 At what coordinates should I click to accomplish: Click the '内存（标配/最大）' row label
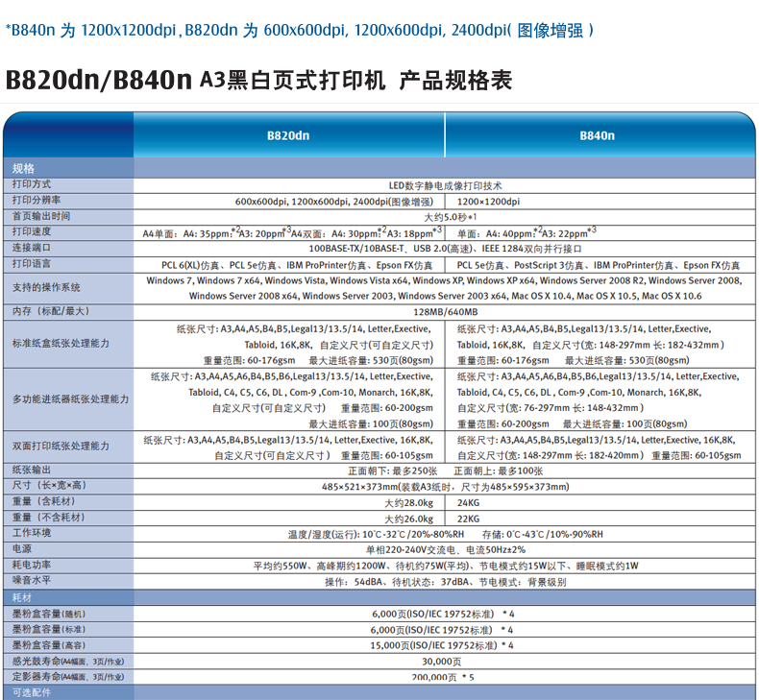[51, 311]
